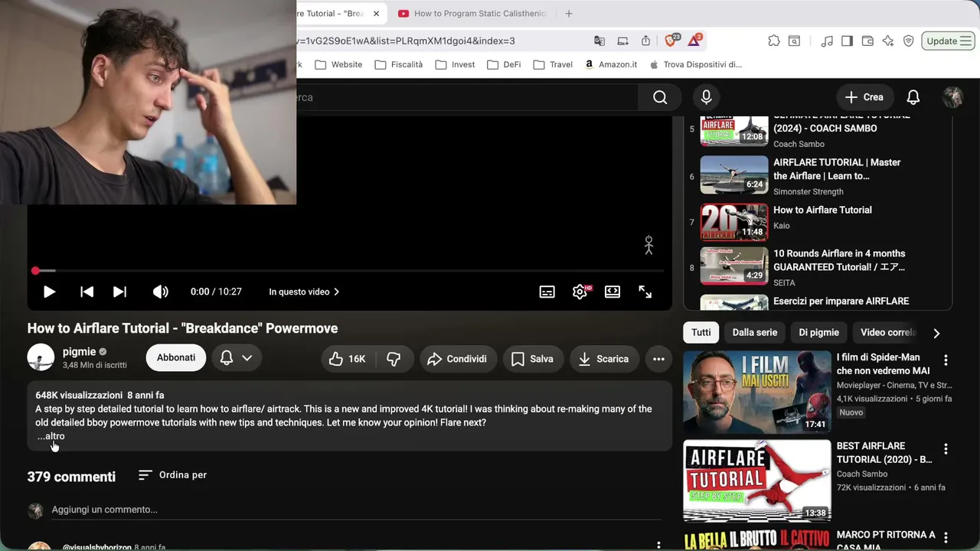Screen dimensions: 980x551
Task: Open the SEITA 10 Rounds Airflare thumbnail
Action: coord(733,266)
